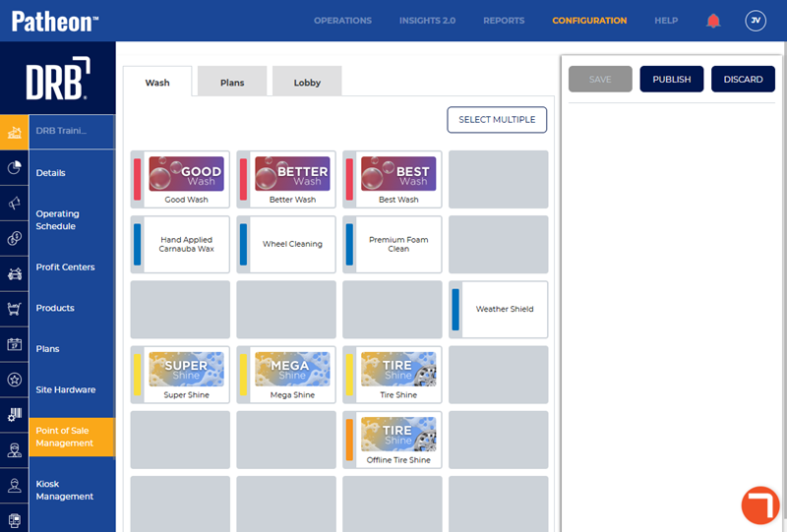Click the Select Multiple button
This screenshot has height=532, width=787.
tap(497, 120)
